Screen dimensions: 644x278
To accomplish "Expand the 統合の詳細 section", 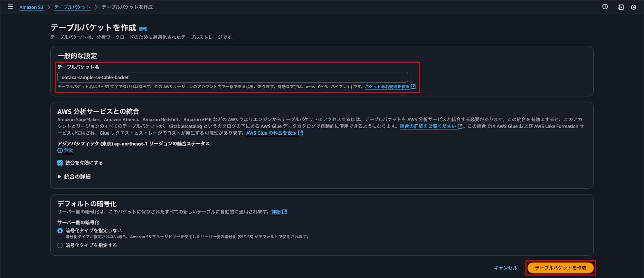I will tap(74, 177).
